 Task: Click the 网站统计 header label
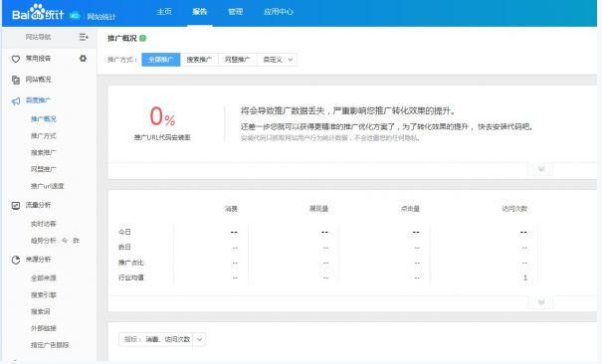[101, 17]
